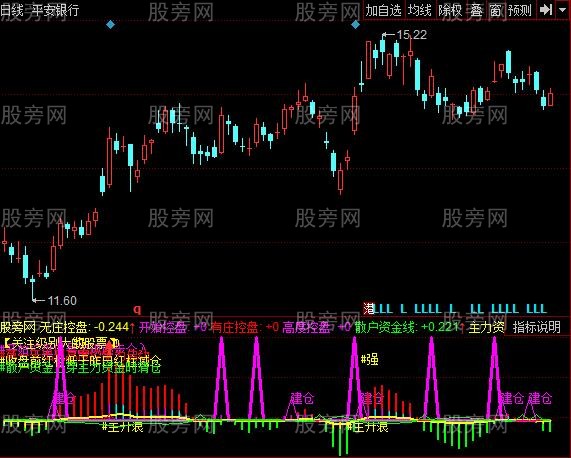Click the 加自选 add-to-watchlist button
Image resolution: width=571 pixels, height=458 pixels.
click(x=383, y=10)
